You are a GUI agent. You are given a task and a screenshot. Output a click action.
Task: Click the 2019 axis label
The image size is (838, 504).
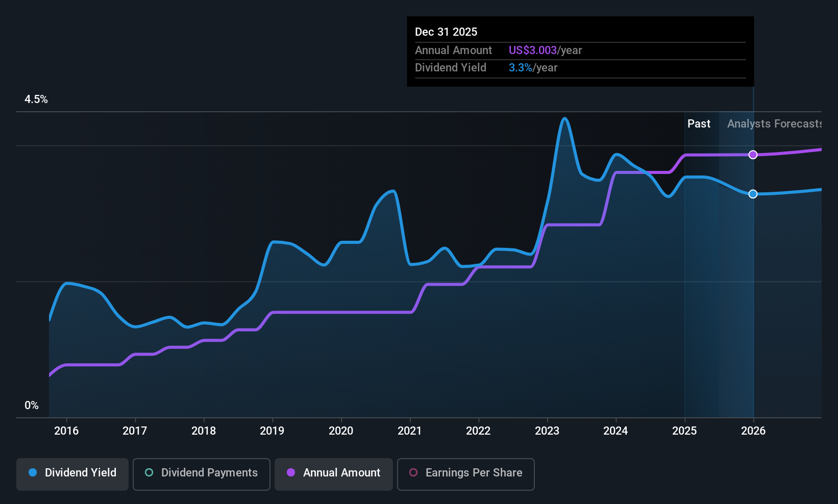272,431
